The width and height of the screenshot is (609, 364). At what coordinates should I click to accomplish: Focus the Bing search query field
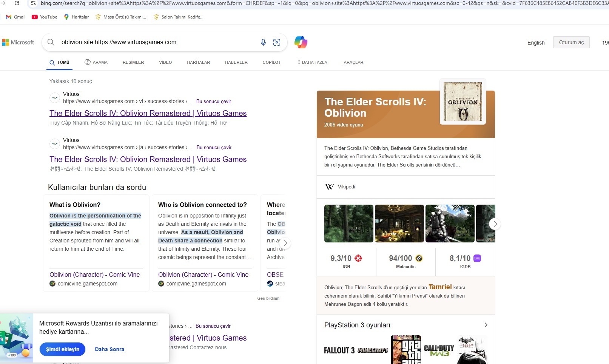point(157,42)
